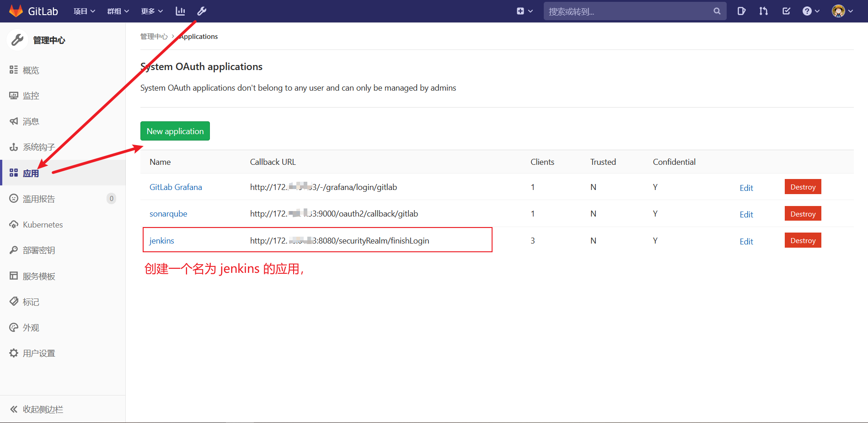Expand the help question-mark menu
The width and height of the screenshot is (868, 423).
tap(811, 11)
